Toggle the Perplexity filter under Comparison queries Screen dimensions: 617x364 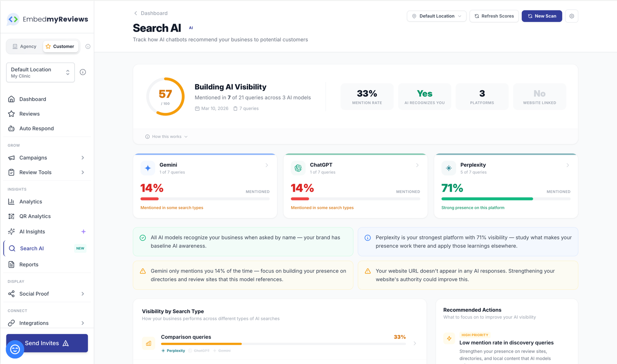click(173, 351)
